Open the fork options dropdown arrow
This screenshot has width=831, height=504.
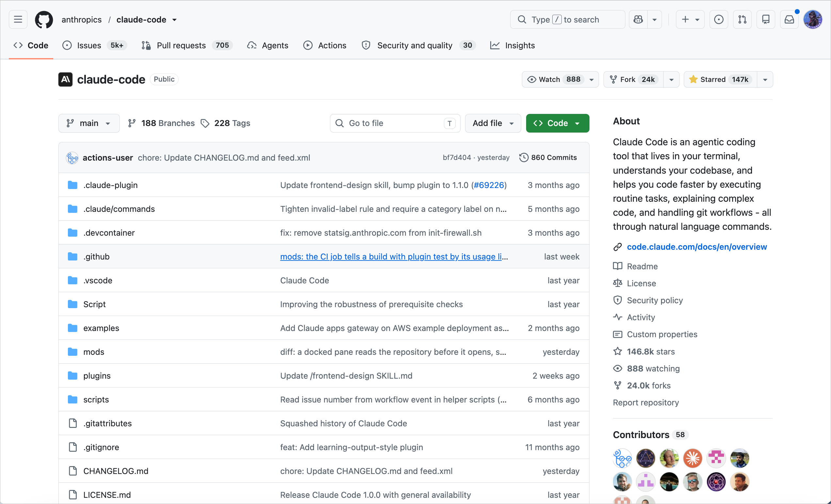pos(671,80)
